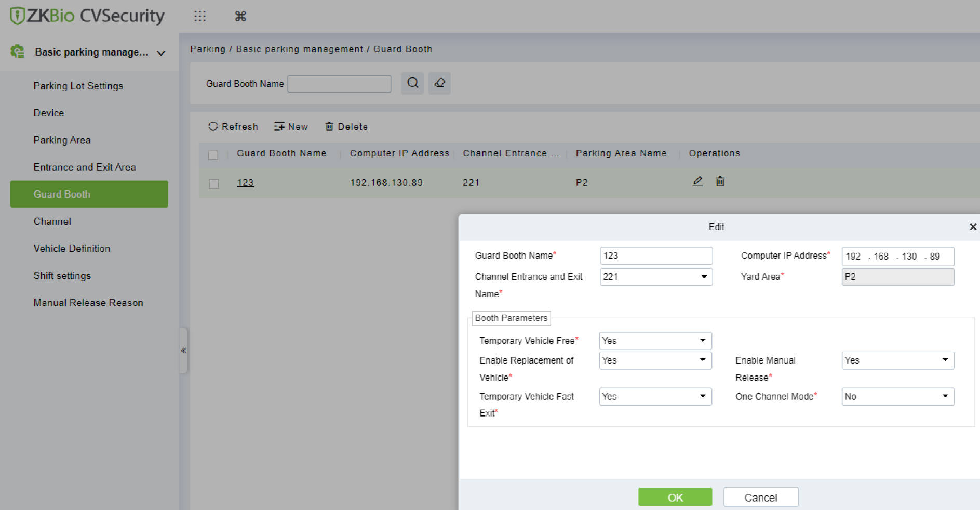Click Parking Area Name column header
Screen dimensions: 980x510
[x=621, y=153]
